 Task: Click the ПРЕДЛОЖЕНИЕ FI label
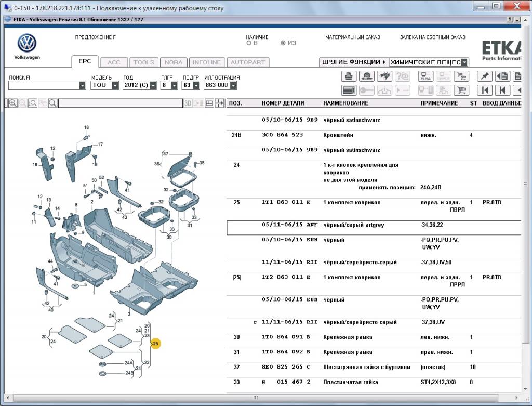tap(96, 37)
